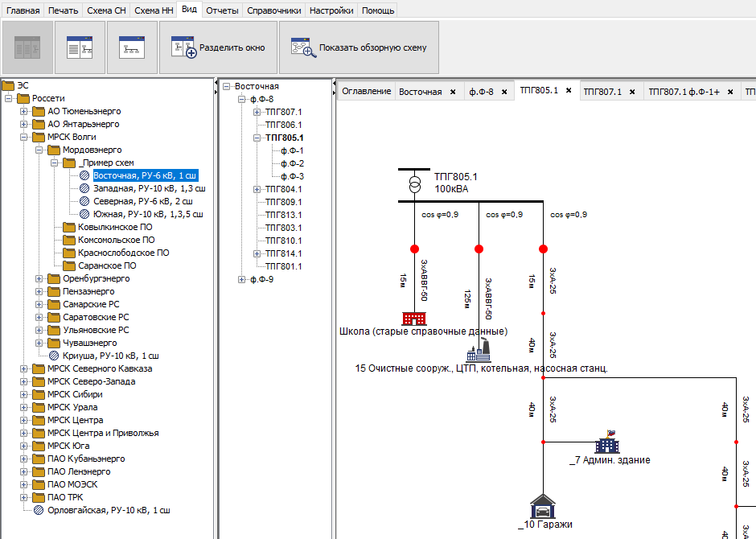Click the red junction node left of _7 Админ. здание
Screen dimensions: 756x539
click(x=544, y=442)
